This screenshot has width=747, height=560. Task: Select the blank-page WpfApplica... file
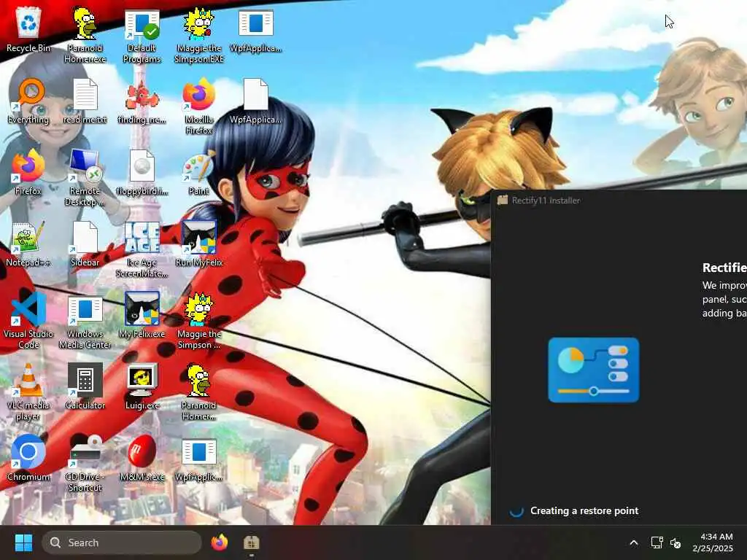256,101
